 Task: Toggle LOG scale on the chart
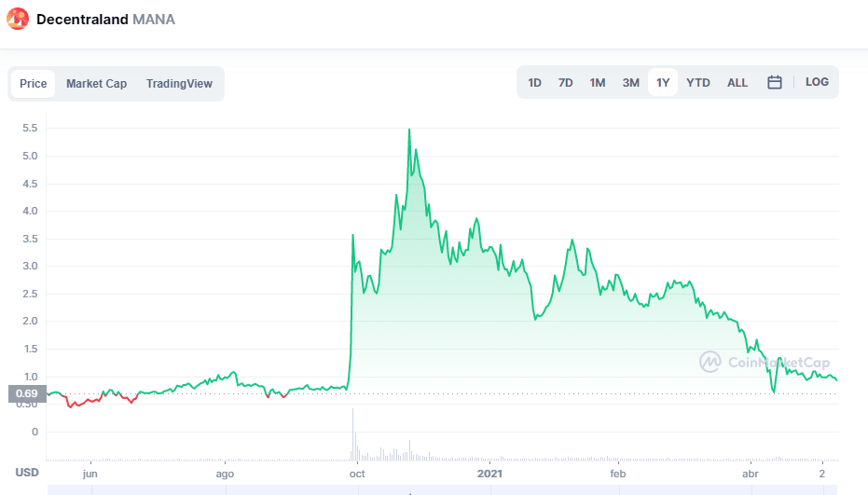(x=817, y=82)
